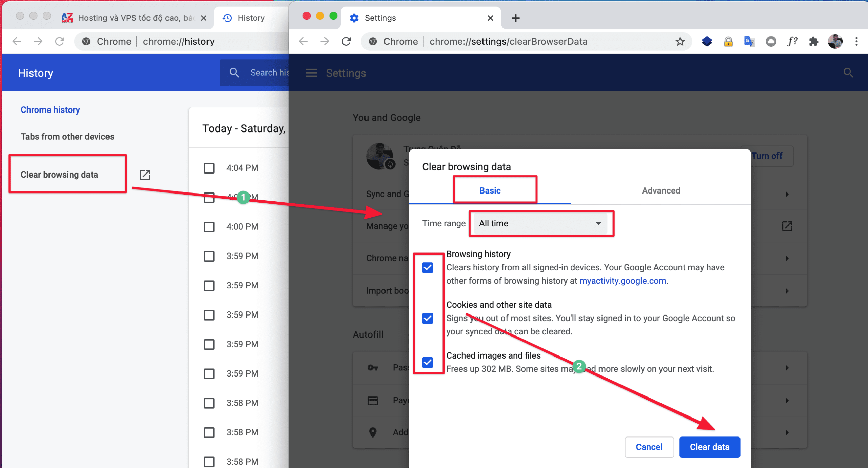Screen dimensions: 868x468
Task: Click the history search magnifier icon
Action: [234, 73]
